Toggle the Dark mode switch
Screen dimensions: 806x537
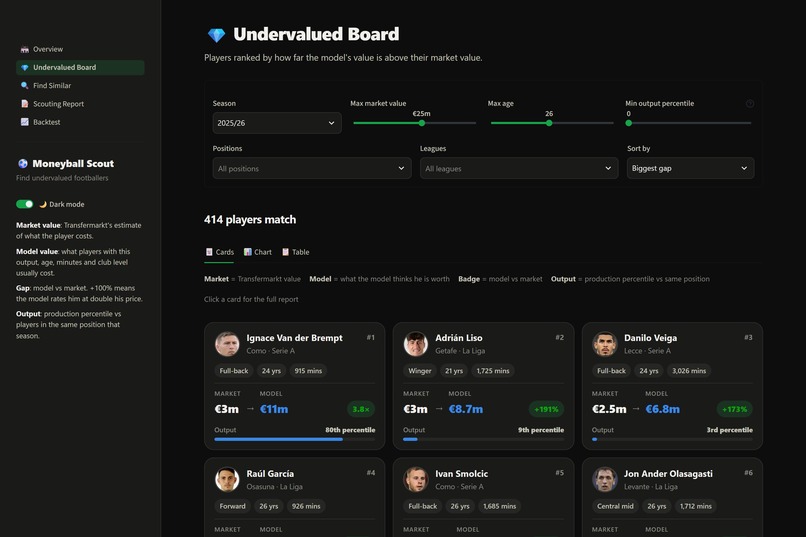coord(25,204)
